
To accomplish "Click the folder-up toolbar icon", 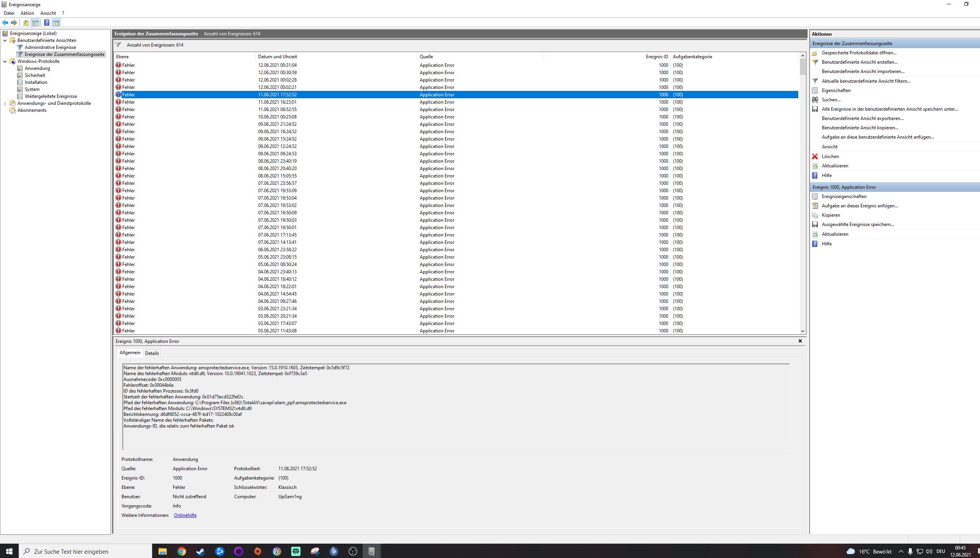I will point(26,23).
